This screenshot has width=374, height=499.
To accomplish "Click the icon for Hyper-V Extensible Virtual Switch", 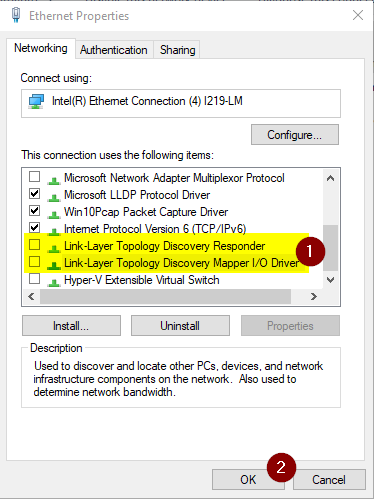I will 54,282.
